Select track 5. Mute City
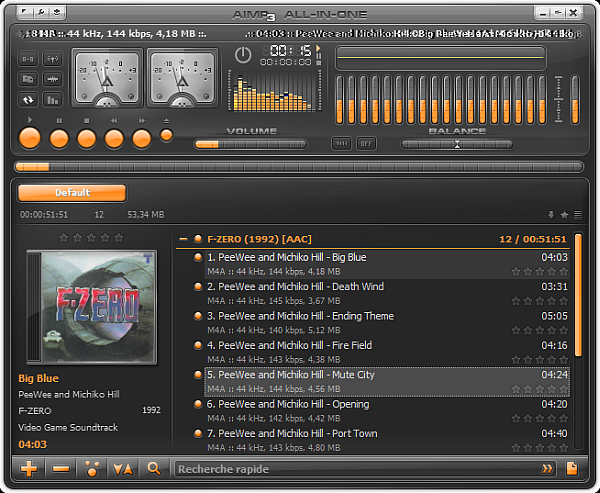This screenshot has height=493, width=600. click(387, 382)
